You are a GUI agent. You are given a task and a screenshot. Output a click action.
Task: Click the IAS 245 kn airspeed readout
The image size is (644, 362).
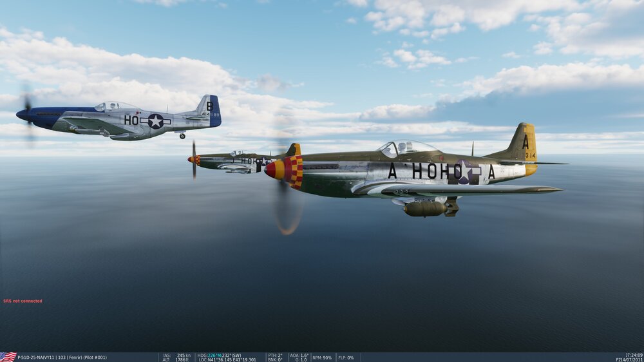[177, 355]
